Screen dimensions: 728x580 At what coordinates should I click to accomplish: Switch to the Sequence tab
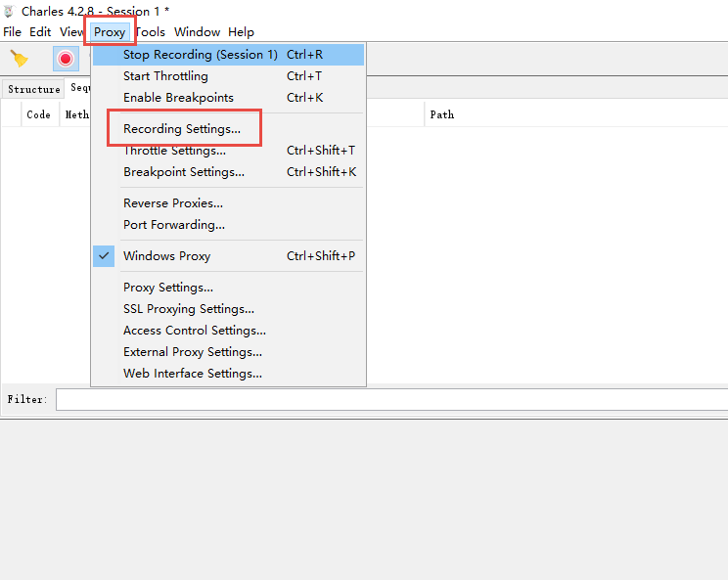79,88
